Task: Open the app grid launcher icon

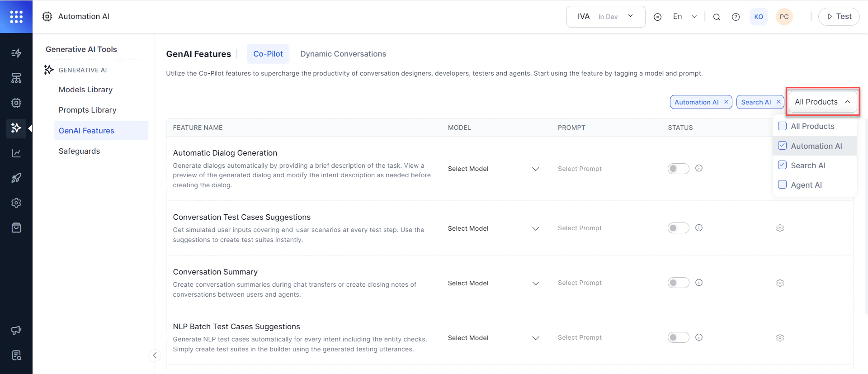Action: [16, 17]
